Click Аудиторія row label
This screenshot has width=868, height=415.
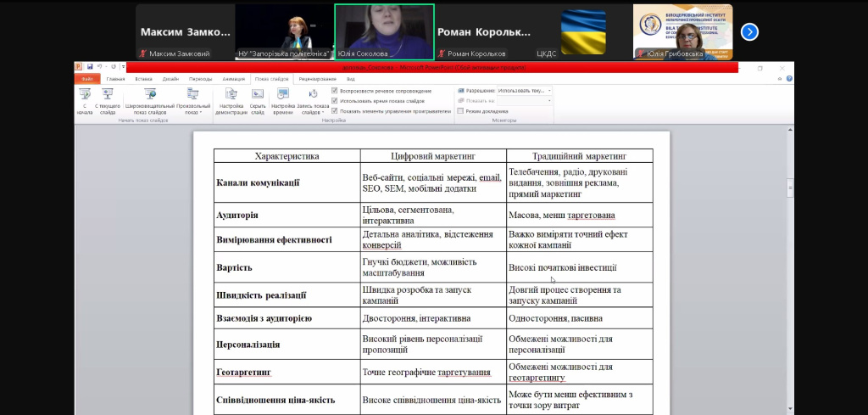237,215
